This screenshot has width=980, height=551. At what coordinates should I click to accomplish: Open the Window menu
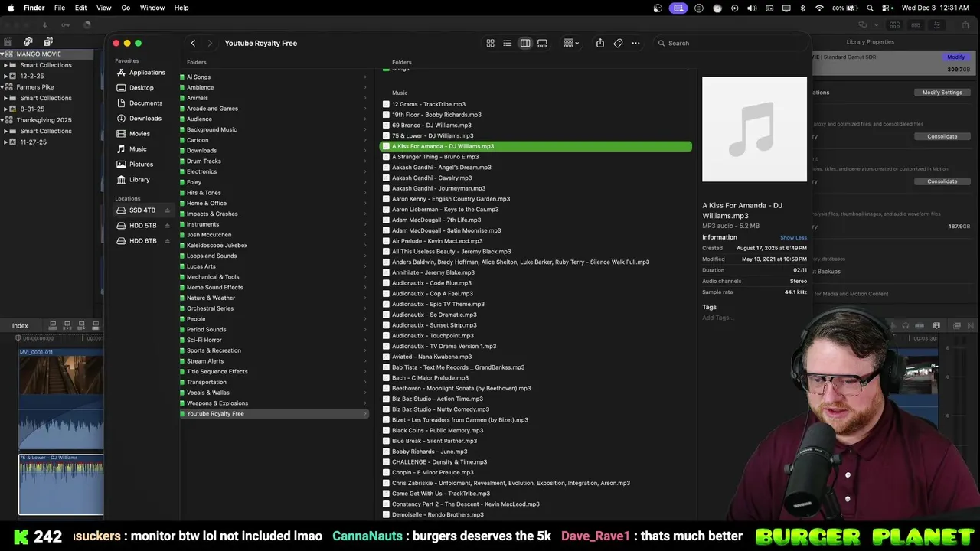coord(152,8)
